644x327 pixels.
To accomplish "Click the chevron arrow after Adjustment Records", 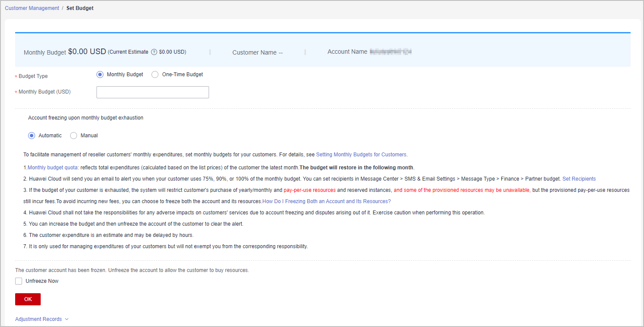I will 67,319.
